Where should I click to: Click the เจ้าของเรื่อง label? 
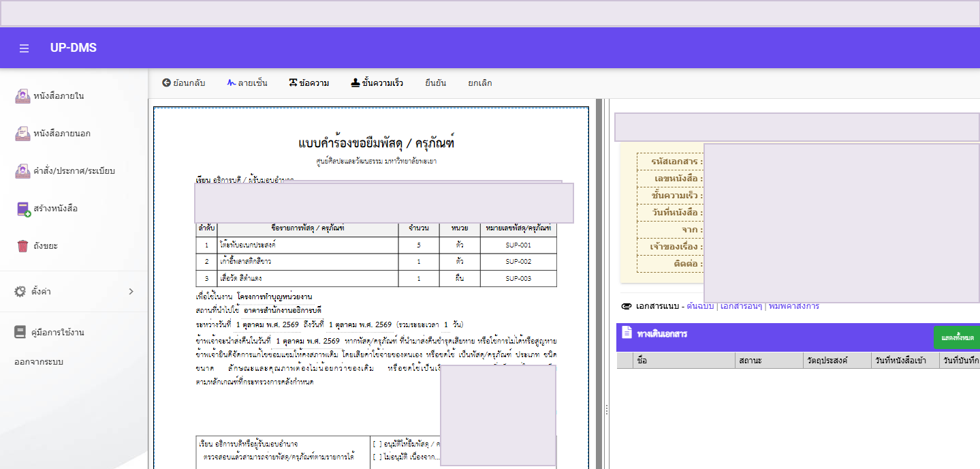[x=676, y=247]
